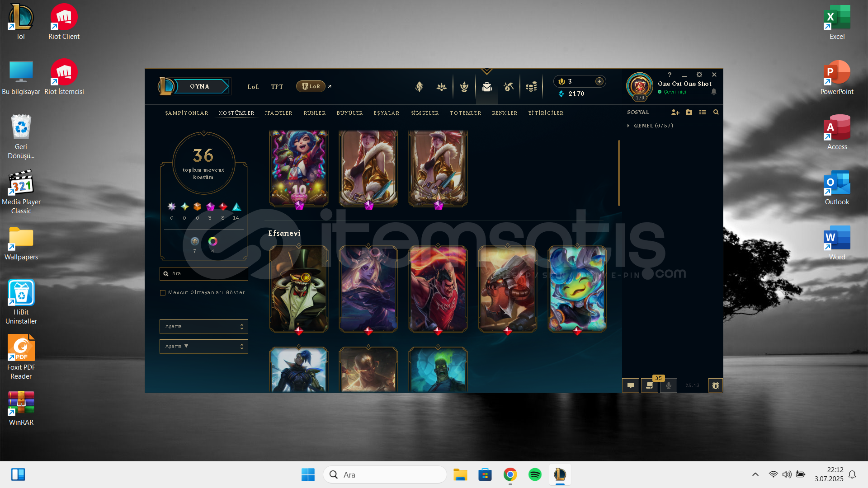Expand the GENEL (0/57) friends group

[650, 126]
